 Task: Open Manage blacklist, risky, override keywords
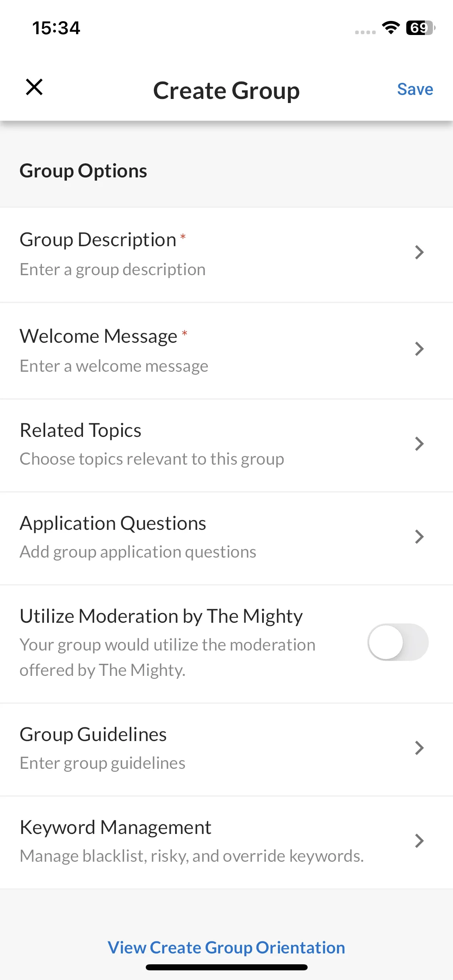click(192, 856)
